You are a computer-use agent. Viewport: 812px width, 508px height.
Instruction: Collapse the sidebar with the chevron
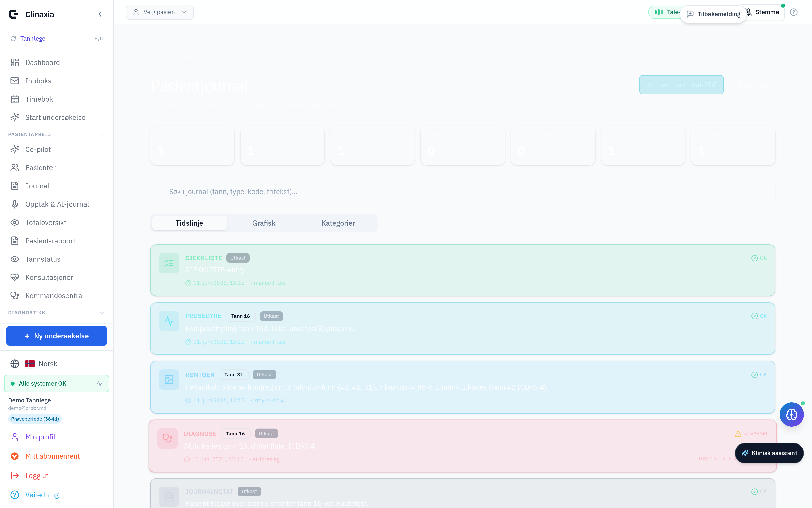100,14
